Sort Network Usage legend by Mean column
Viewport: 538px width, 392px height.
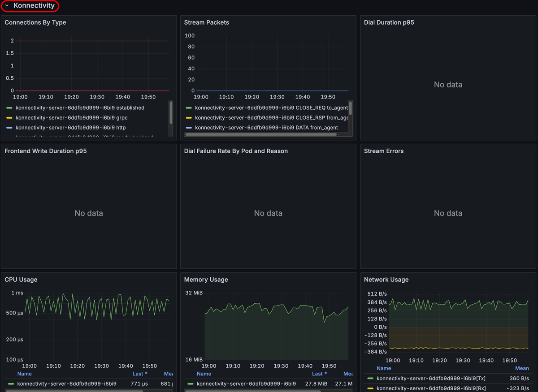click(x=522, y=368)
